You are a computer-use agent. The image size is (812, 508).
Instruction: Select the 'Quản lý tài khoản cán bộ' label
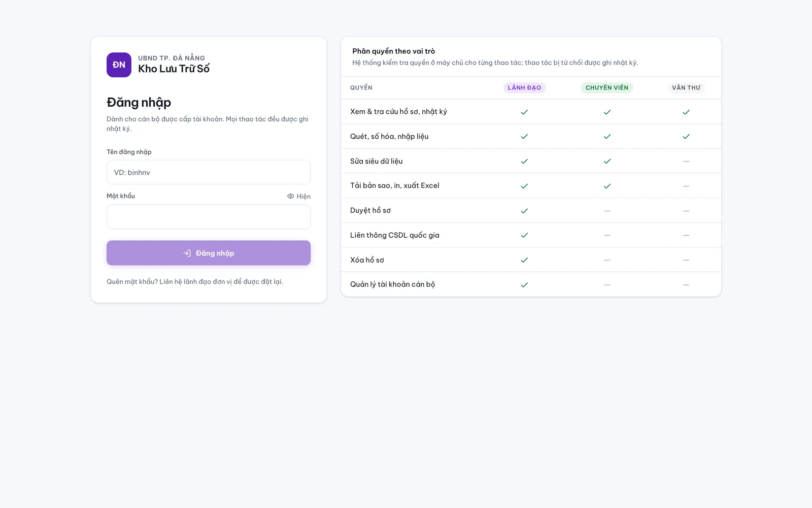[x=392, y=284]
